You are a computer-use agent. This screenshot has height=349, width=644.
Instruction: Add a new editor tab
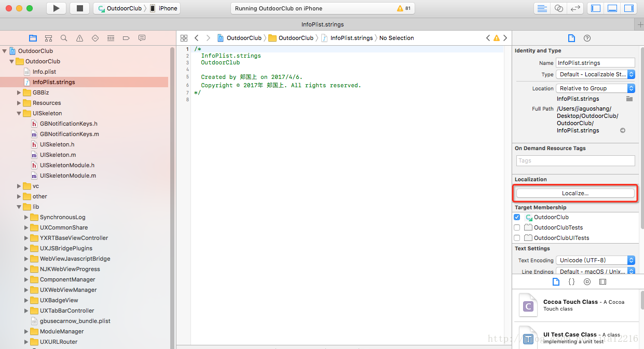[640, 24]
